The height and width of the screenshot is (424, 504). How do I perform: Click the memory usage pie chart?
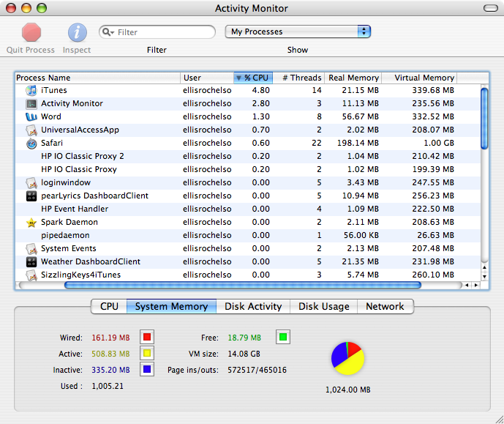point(347,358)
